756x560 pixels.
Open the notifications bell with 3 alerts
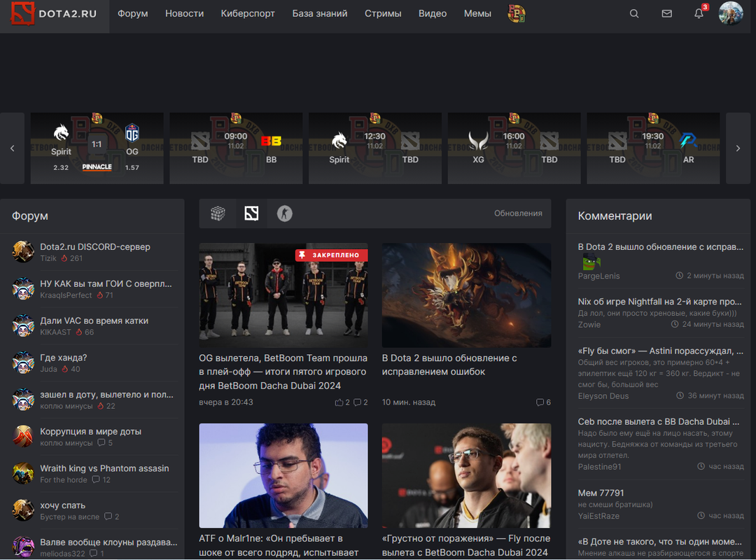(699, 13)
